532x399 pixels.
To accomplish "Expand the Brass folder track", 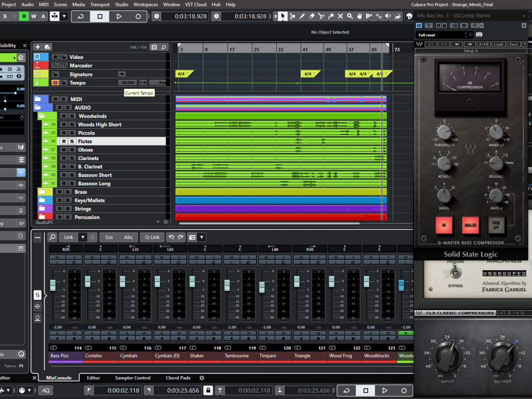I will (41, 192).
